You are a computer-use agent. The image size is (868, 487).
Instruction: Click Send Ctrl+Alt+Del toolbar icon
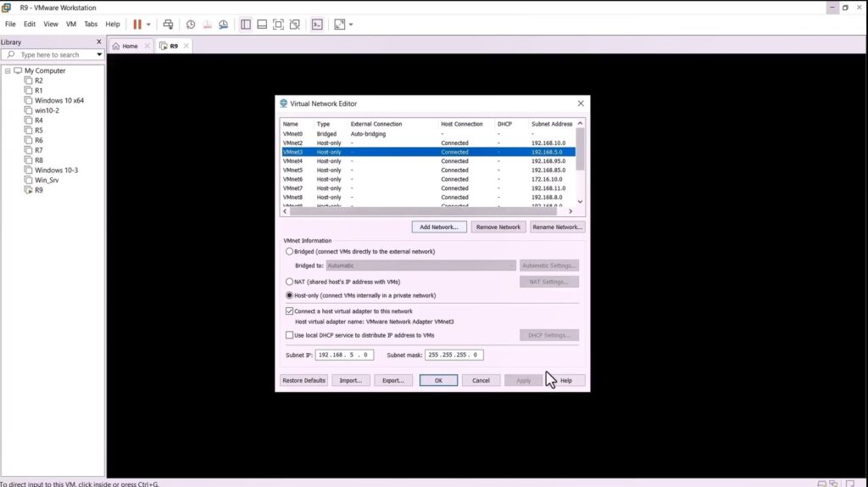[169, 25]
